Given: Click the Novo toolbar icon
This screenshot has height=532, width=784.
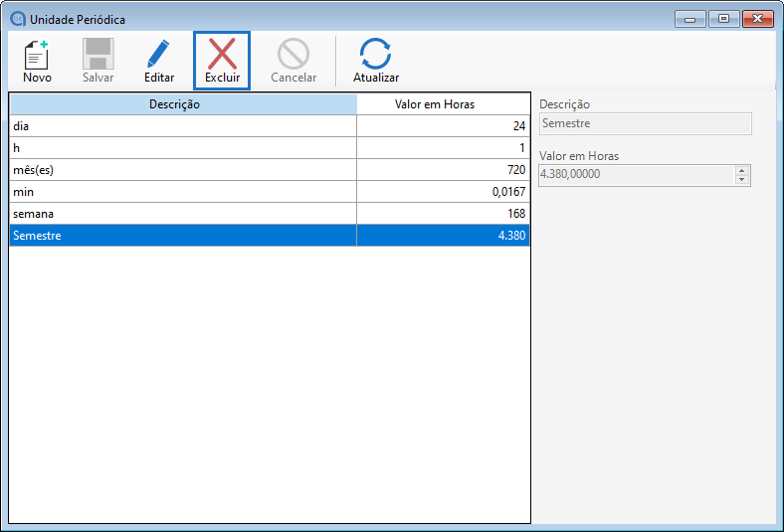Looking at the screenshot, I should (x=37, y=55).
